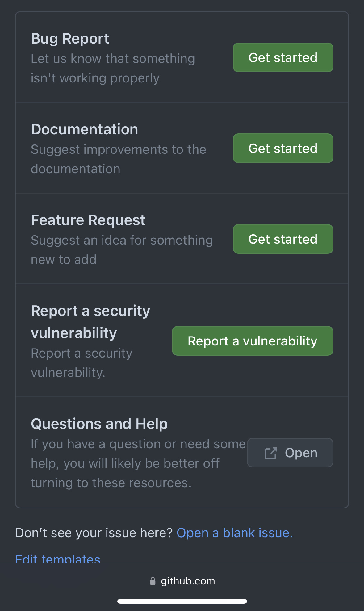
Task: Begin a Feature Request via Get started
Action: (283, 239)
